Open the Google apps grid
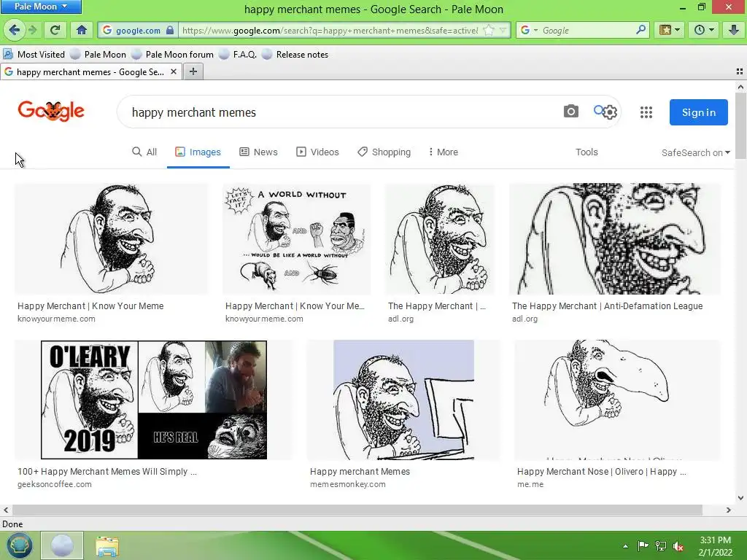747x560 pixels. (646, 112)
